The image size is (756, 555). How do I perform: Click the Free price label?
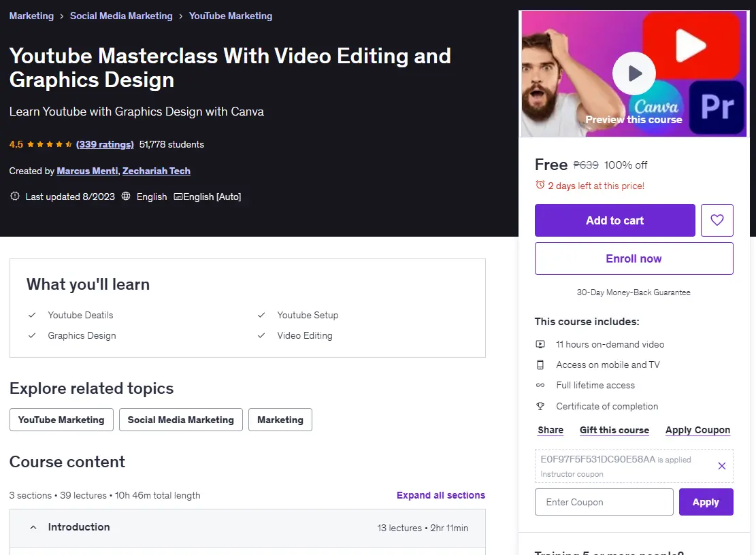(x=551, y=165)
